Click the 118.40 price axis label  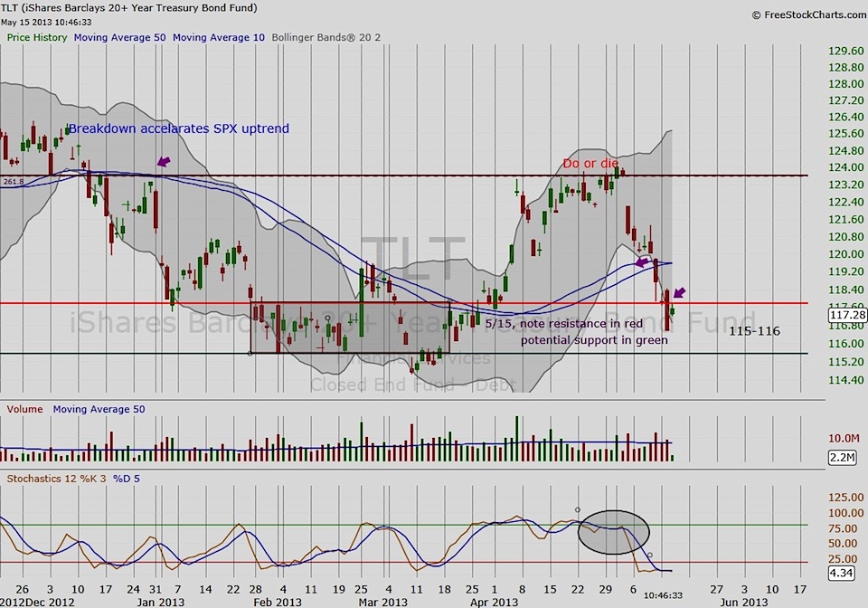tap(846, 290)
